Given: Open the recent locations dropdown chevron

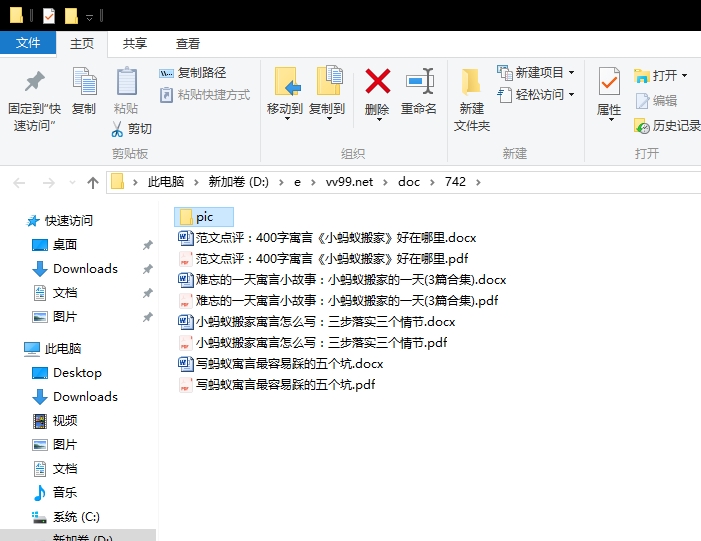Looking at the screenshot, I should (x=72, y=182).
